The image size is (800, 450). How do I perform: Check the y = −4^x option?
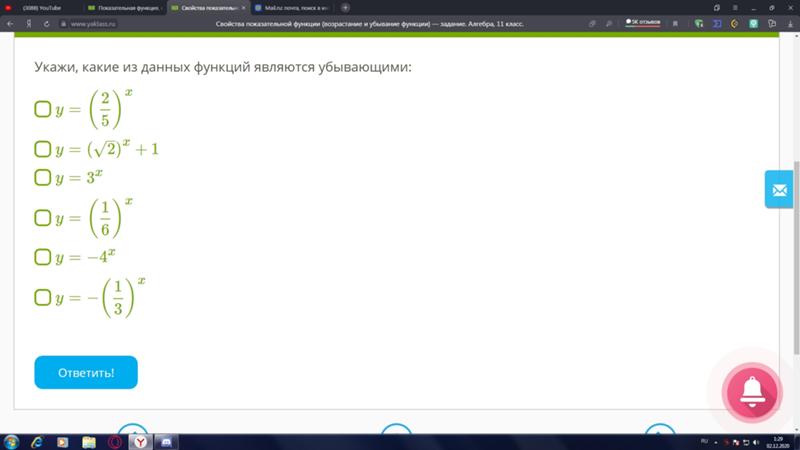point(43,257)
